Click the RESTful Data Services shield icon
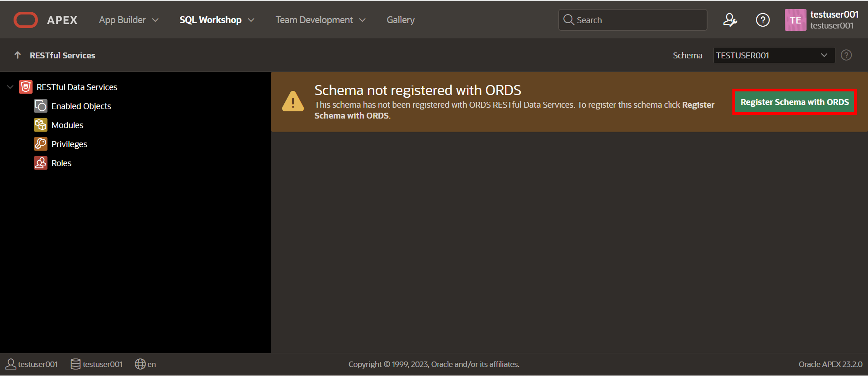 tap(26, 87)
